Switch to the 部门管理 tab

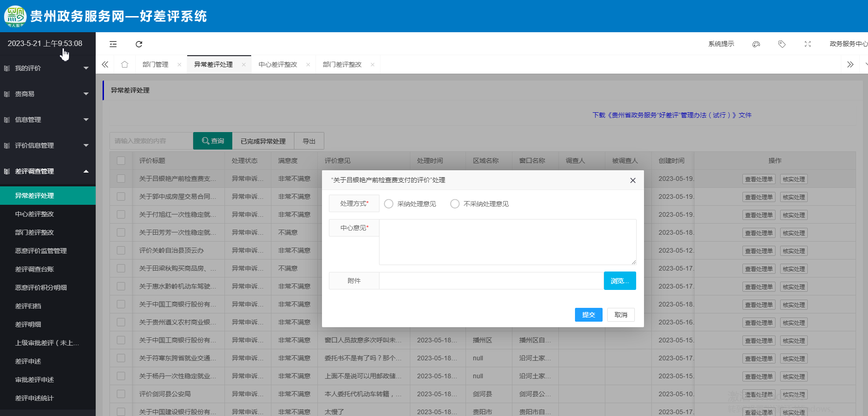155,64
